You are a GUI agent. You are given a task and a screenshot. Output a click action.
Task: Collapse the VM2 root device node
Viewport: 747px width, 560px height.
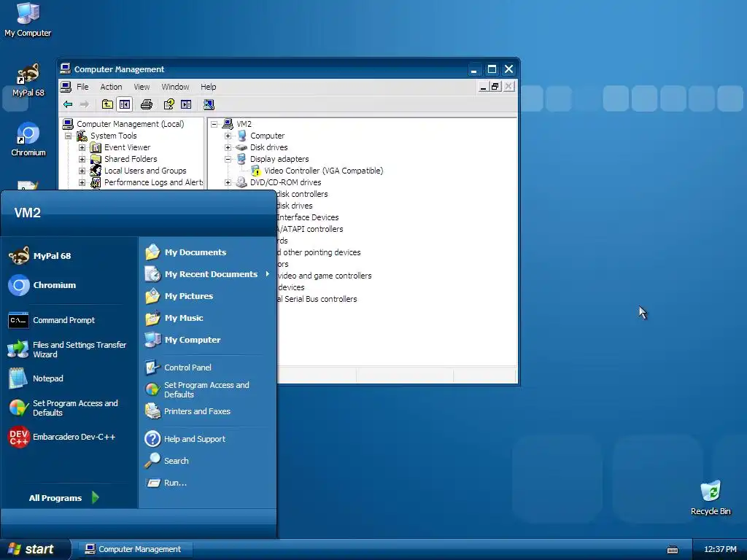coord(214,124)
